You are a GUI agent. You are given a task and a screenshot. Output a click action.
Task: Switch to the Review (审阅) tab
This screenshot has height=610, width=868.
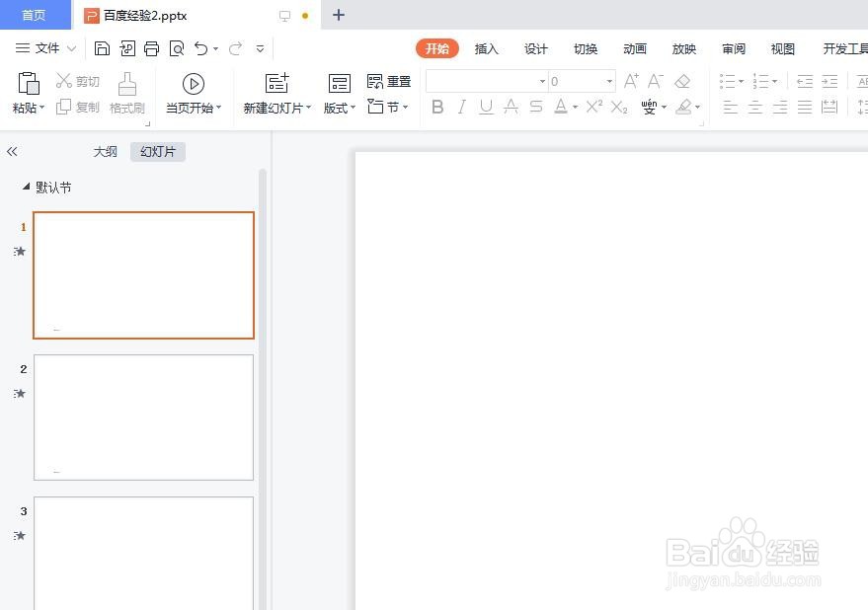pyautogui.click(x=734, y=49)
